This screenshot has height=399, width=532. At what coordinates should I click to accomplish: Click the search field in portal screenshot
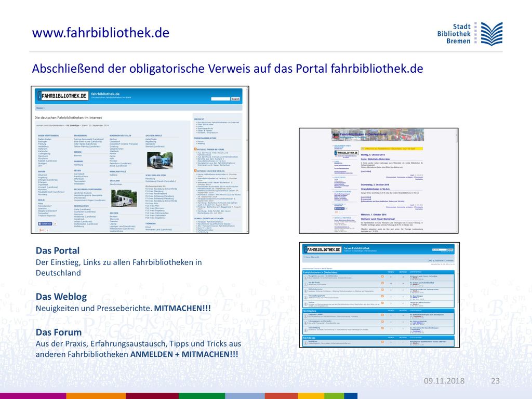click(220, 99)
